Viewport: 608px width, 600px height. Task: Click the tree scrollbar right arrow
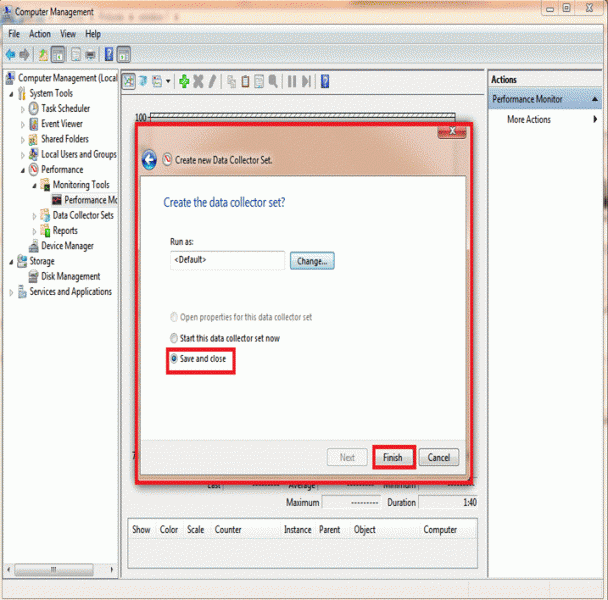(112, 570)
